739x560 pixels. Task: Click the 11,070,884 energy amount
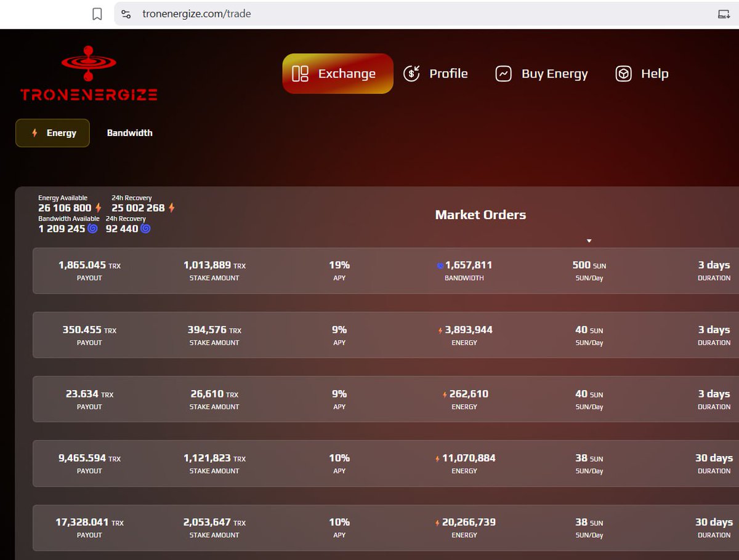tap(469, 458)
